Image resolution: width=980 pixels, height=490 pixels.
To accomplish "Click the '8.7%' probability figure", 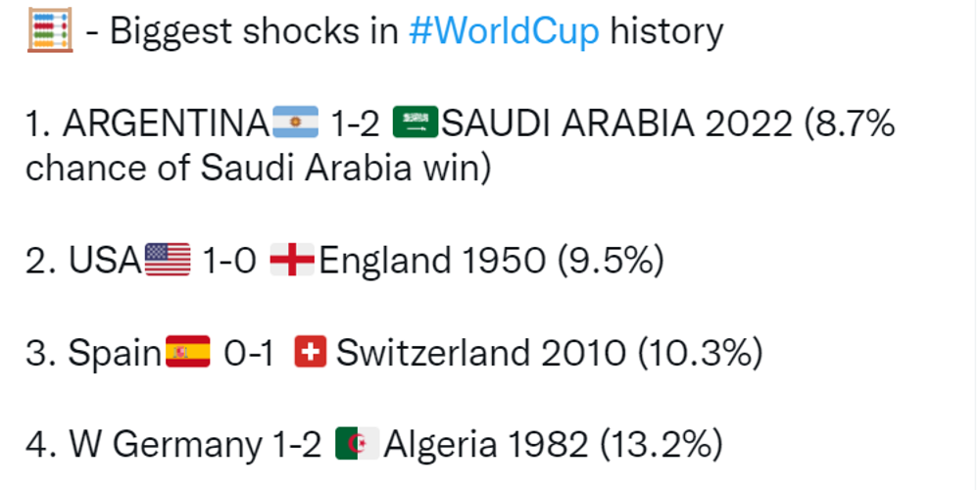I will (x=854, y=123).
